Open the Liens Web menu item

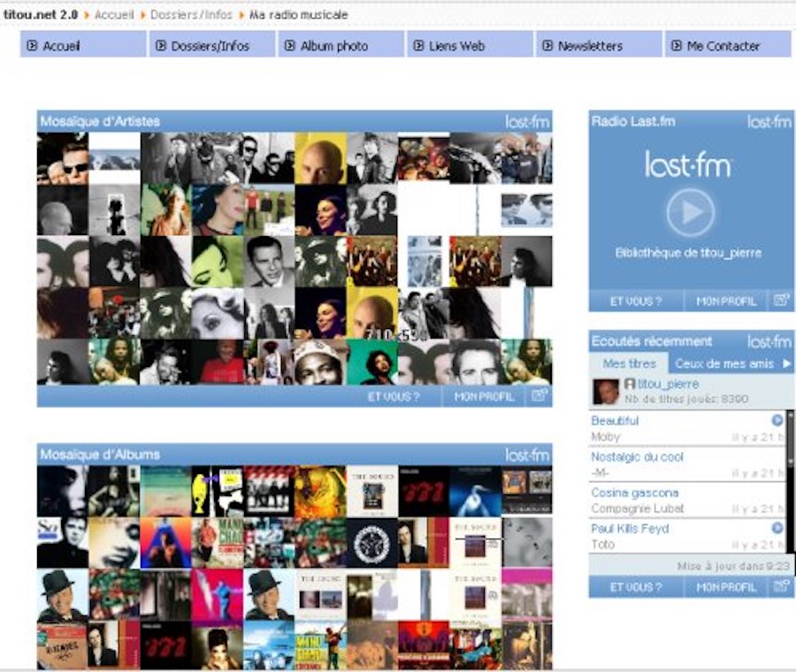point(471,45)
